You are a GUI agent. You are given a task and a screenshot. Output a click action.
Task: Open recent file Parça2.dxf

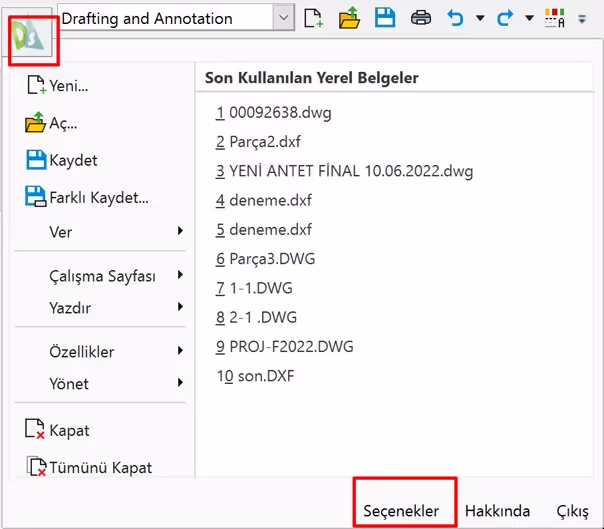(258, 142)
